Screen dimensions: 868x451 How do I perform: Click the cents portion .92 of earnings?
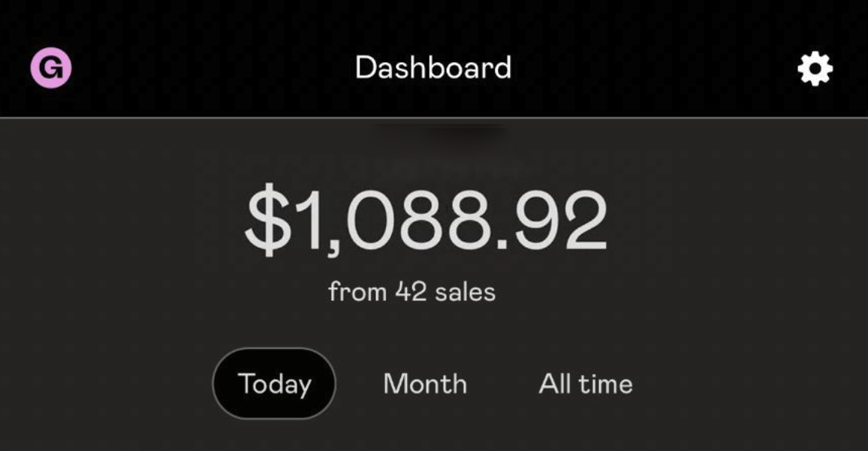[x=553, y=220]
